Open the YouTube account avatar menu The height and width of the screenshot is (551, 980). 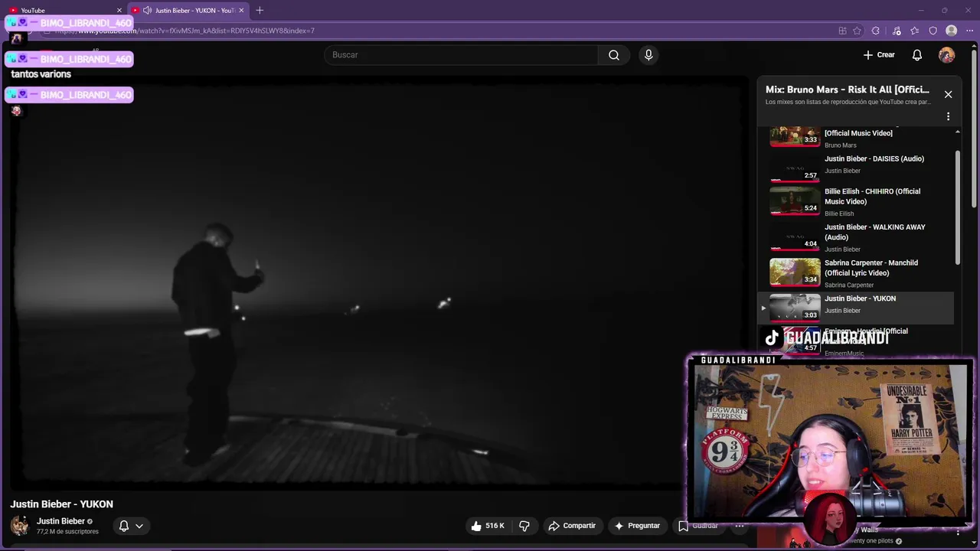tap(947, 55)
